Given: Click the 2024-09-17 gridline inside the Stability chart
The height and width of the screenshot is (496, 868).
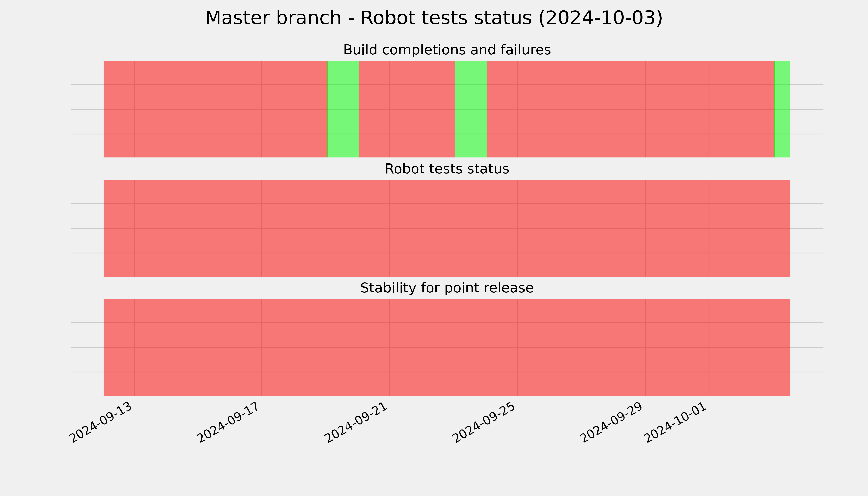Looking at the screenshot, I should 262,347.
